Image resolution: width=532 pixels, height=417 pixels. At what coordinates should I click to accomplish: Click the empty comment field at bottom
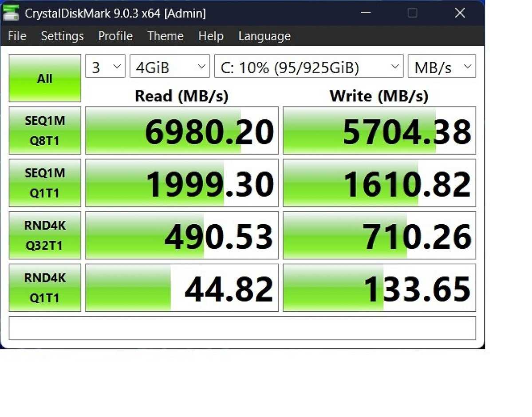242,328
